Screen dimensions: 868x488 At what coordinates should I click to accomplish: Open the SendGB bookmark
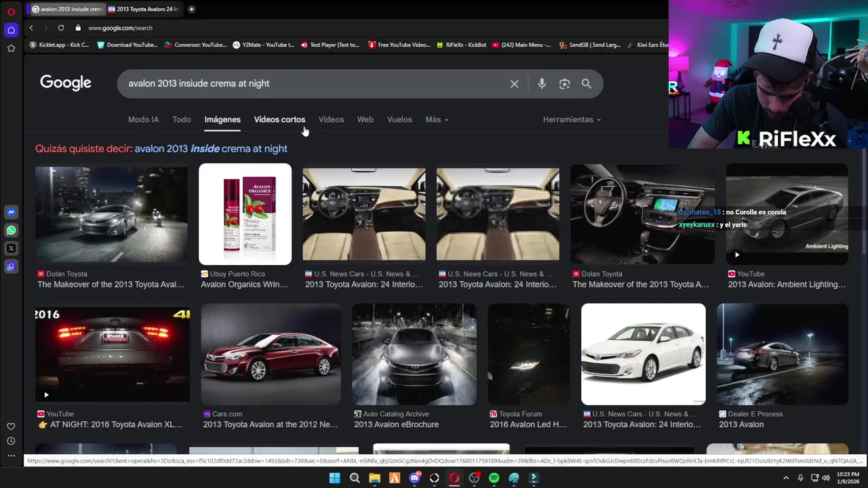589,45
